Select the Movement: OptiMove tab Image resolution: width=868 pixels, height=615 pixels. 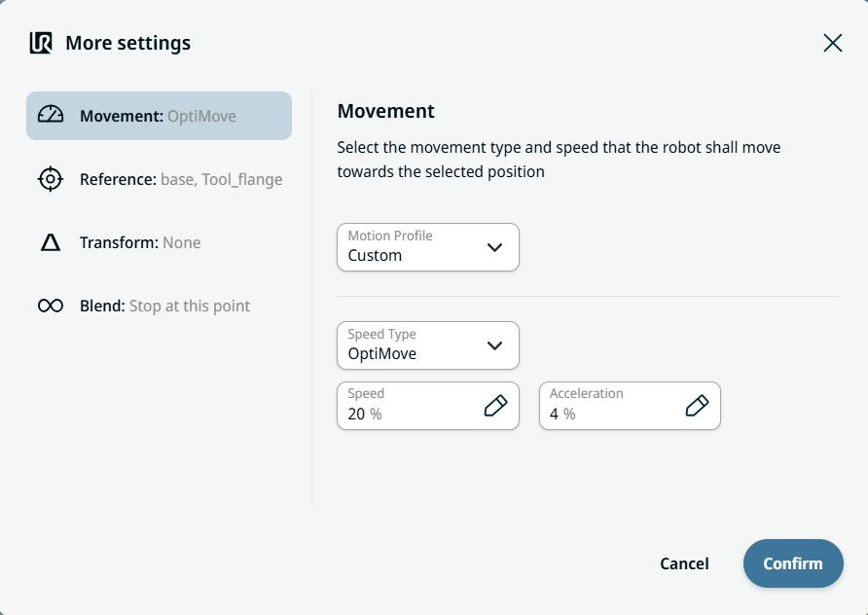coord(159,116)
